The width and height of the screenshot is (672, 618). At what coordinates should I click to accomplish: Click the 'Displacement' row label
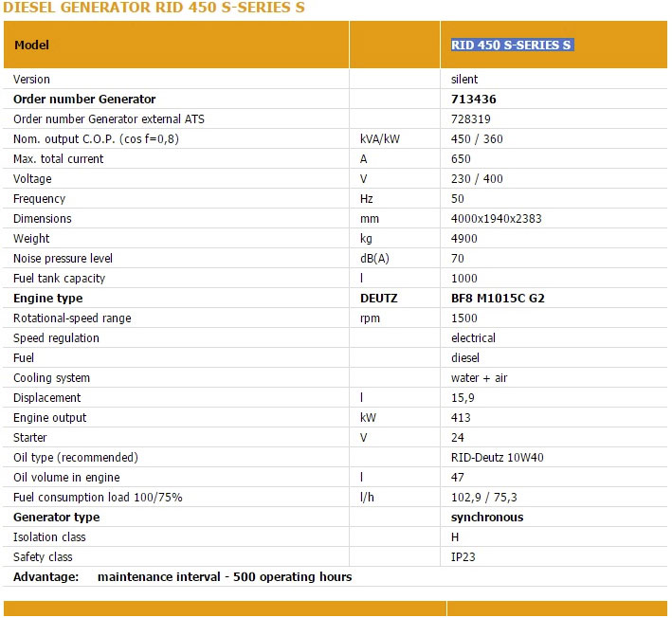click(46, 398)
